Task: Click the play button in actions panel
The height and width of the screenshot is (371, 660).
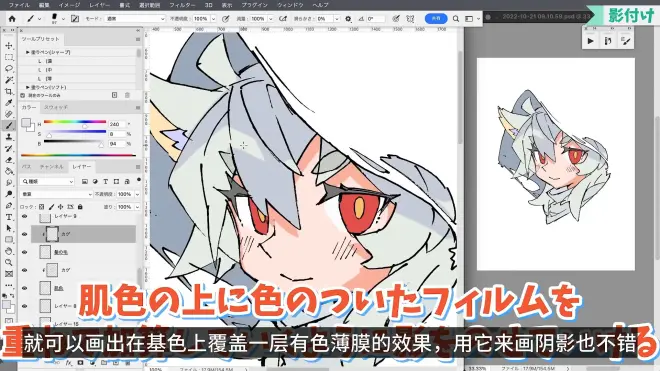Action: [591, 41]
